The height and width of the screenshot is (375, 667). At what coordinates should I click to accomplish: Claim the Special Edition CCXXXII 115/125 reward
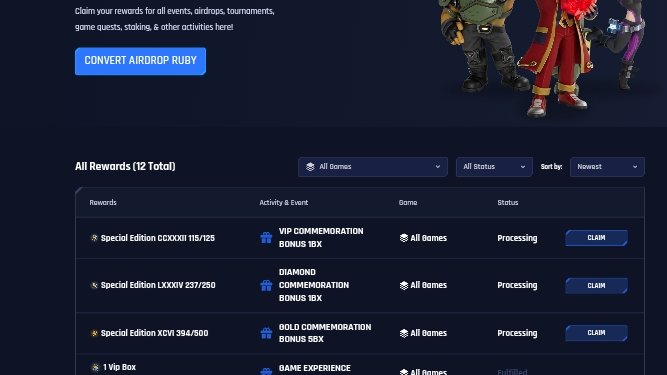click(x=596, y=238)
